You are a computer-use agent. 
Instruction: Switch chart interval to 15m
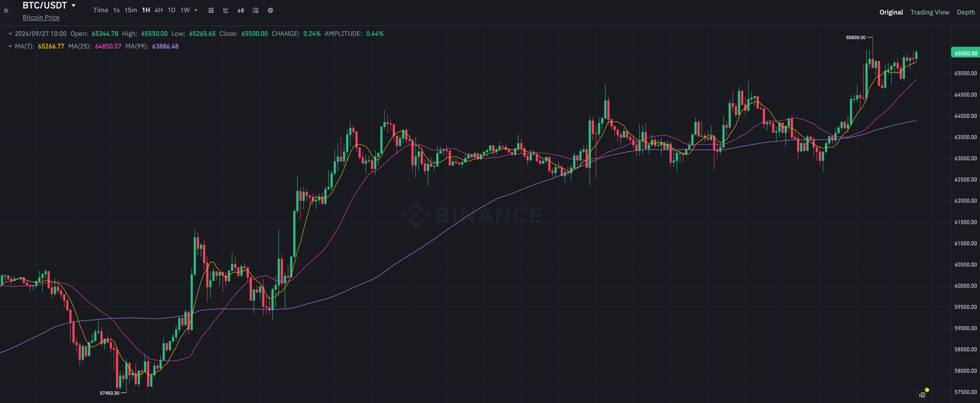(131, 10)
